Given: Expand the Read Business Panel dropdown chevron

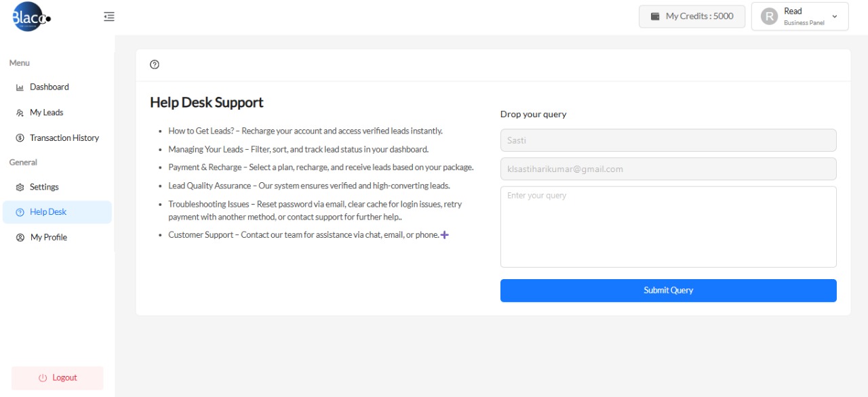Looking at the screenshot, I should click(834, 16).
